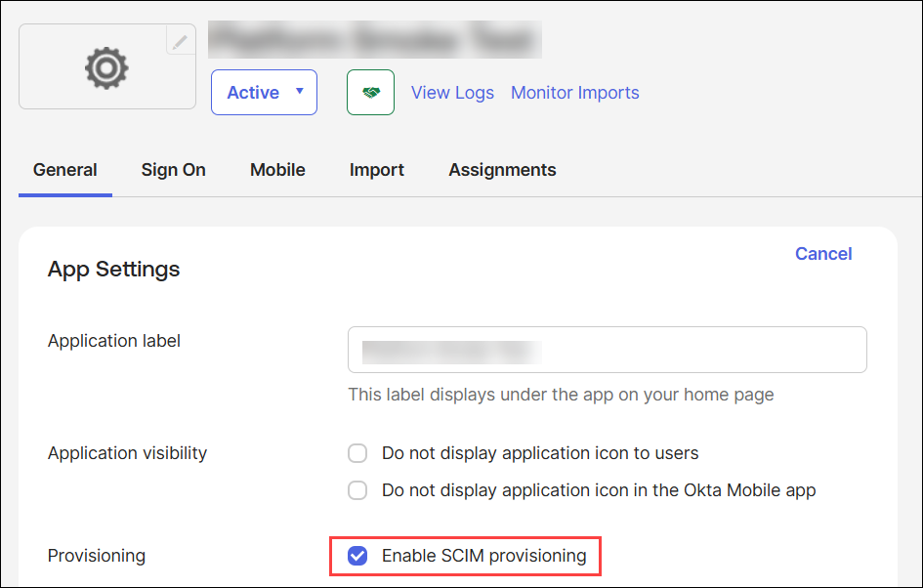The height and width of the screenshot is (588, 923).
Task: Click the Application visibility field label
Action: tap(127, 453)
